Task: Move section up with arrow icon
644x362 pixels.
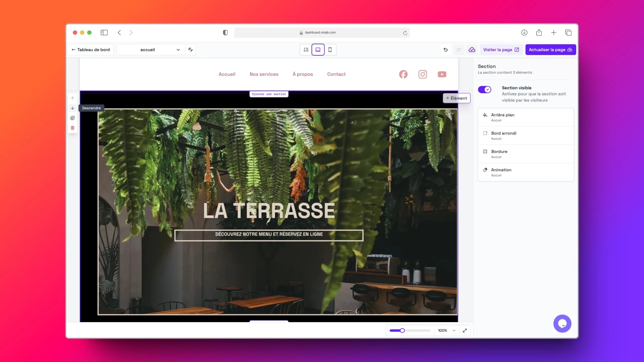Action: [72, 98]
